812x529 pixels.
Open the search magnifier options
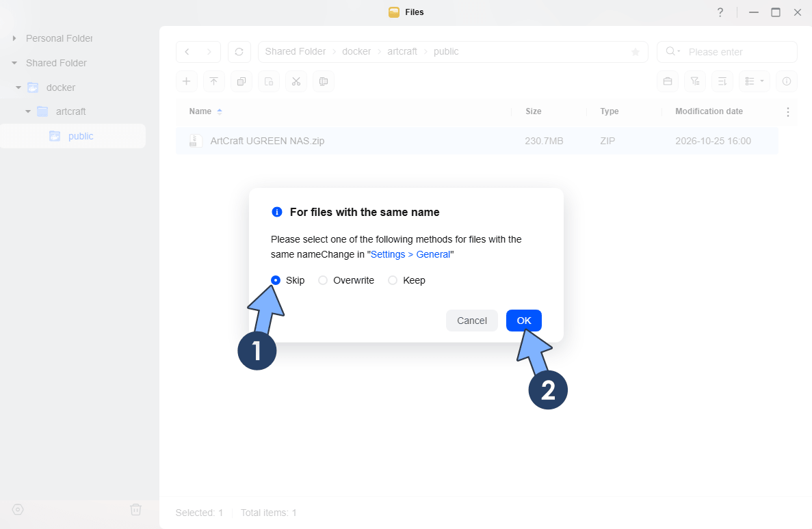[672, 51]
